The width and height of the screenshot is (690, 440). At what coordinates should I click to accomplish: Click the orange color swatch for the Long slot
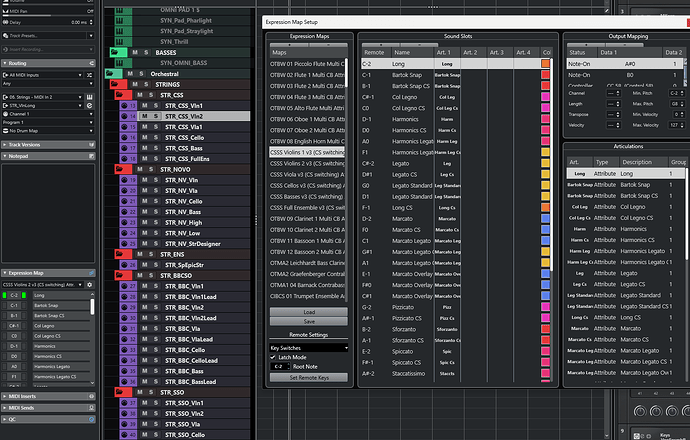pyautogui.click(x=545, y=64)
